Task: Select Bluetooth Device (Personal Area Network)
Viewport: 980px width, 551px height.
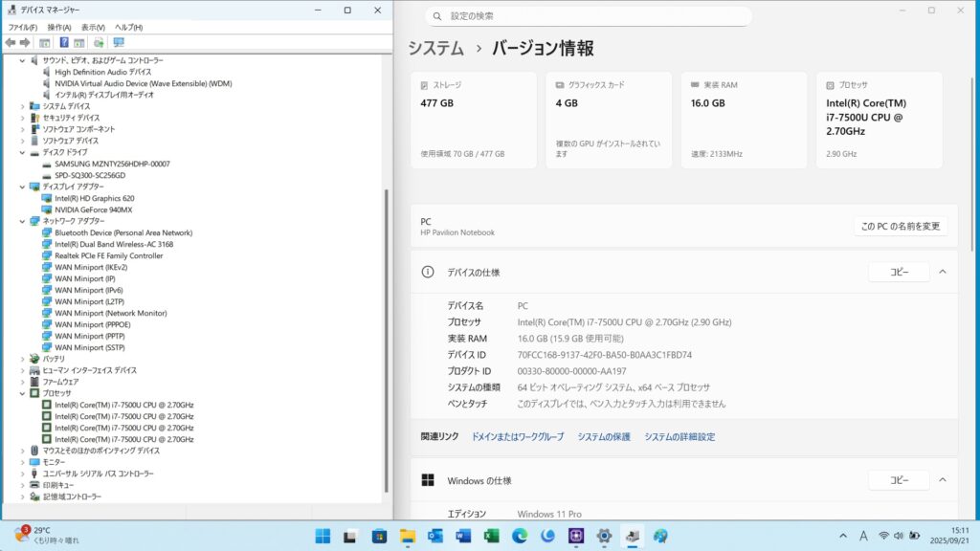Action: click(x=123, y=232)
